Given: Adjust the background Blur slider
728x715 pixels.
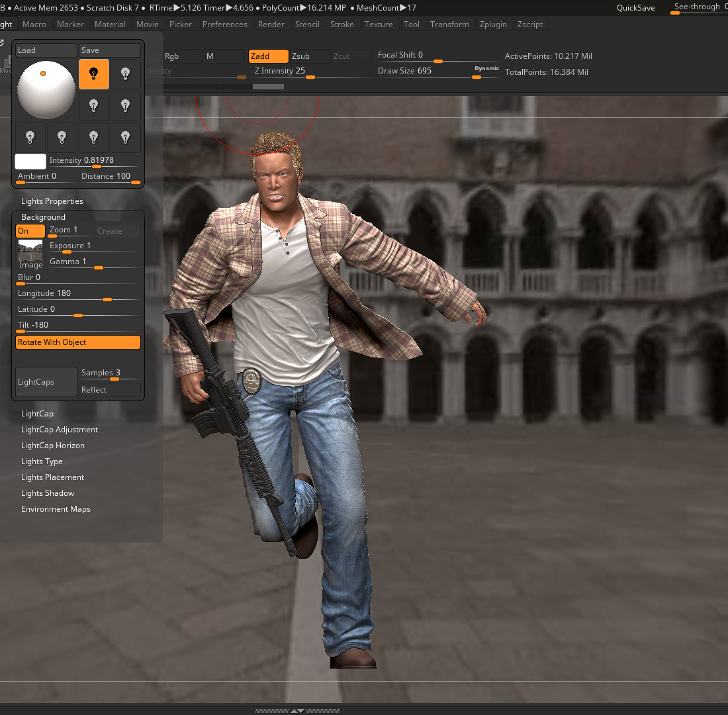Looking at the screenshot, I should click(x=78, y=279).
